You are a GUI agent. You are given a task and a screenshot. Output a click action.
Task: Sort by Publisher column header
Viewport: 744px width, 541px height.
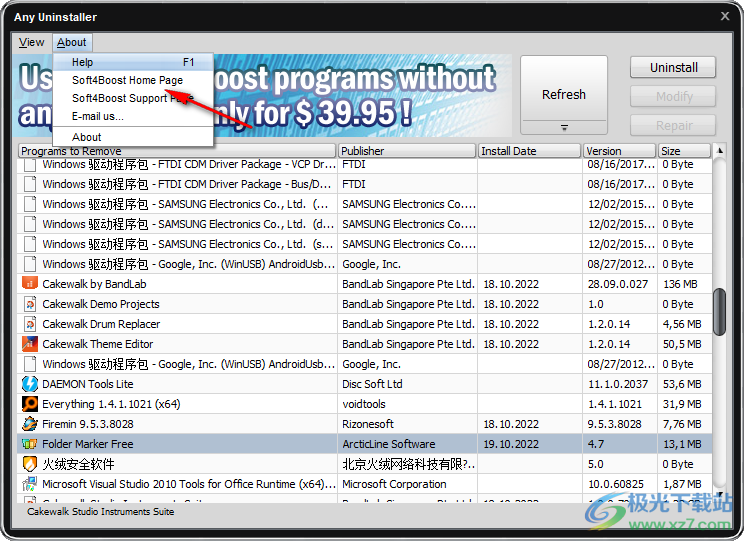coord(407,151)
